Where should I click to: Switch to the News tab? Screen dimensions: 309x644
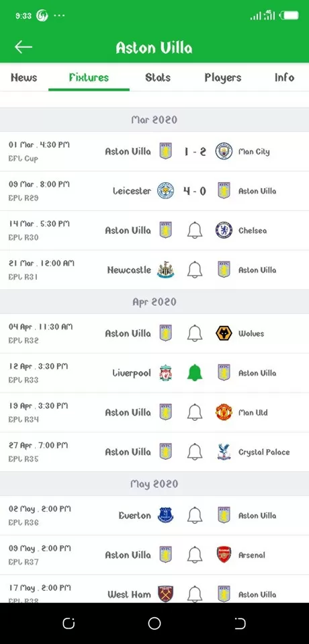[24, 77]
